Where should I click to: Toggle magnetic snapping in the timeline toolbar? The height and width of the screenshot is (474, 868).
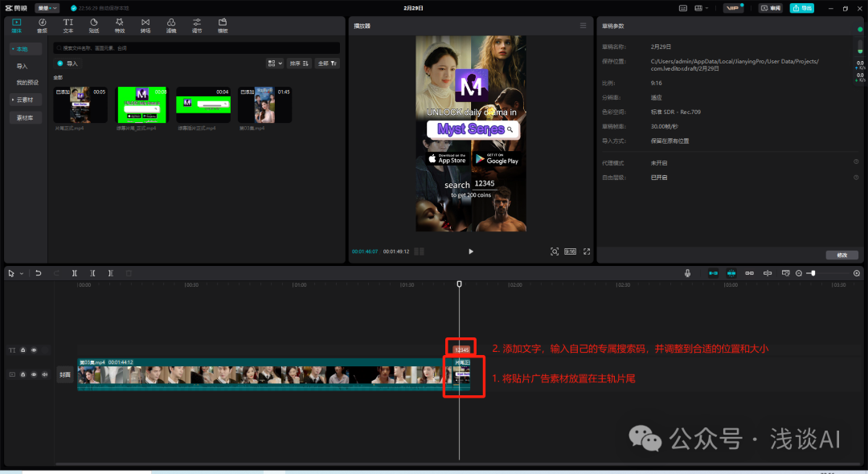click(x=731, y=273)
